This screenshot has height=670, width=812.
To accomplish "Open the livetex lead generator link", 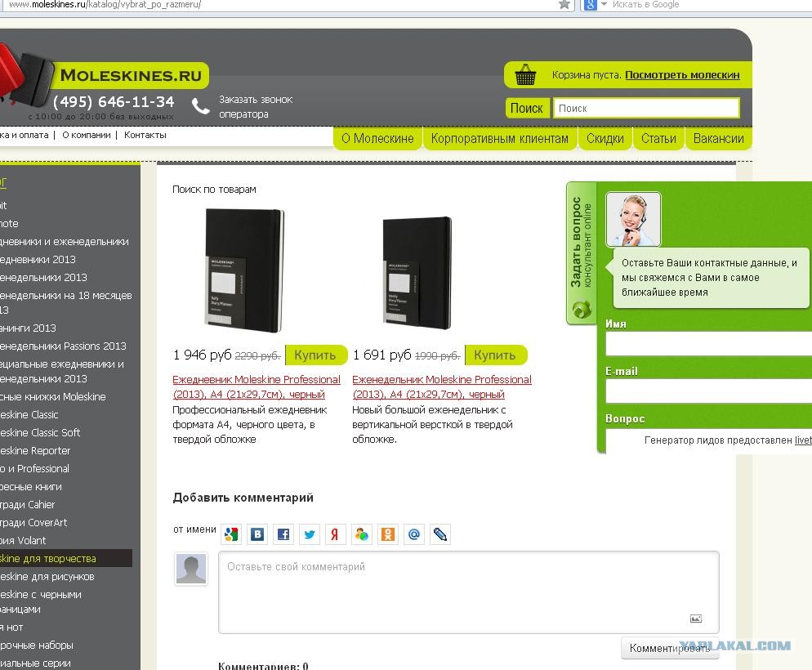I will coord(803,440).
